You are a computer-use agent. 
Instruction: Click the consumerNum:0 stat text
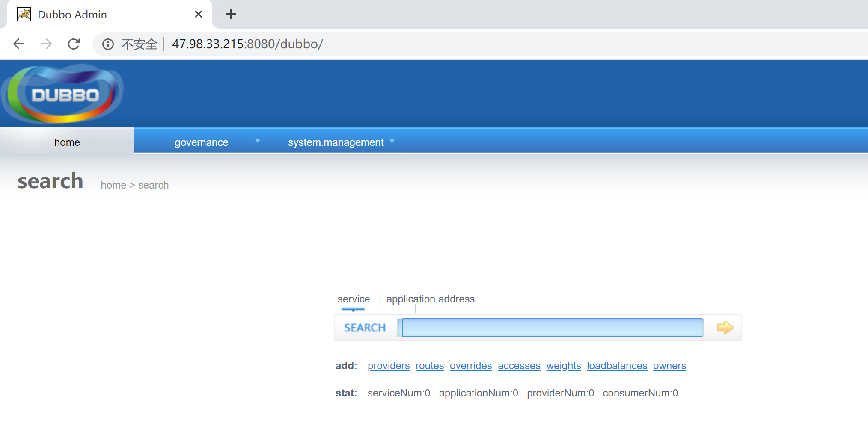click(x=640, y=393)
